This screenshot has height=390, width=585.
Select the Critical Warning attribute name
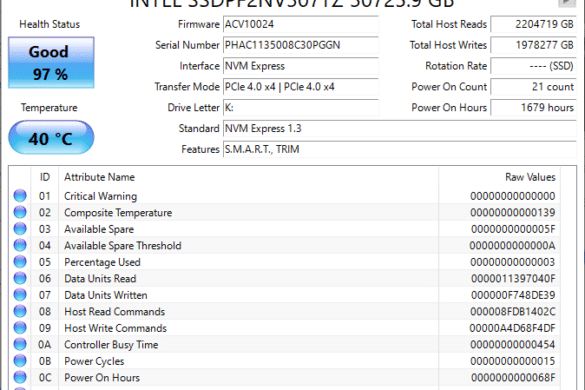click(100, 196)
